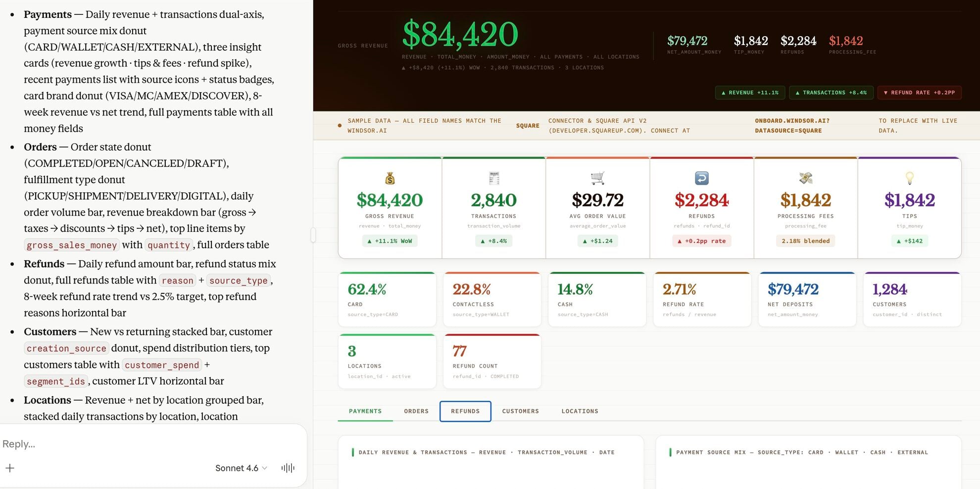
Task: Click the bold Orders heading in chat list
Action: [40, 147]
